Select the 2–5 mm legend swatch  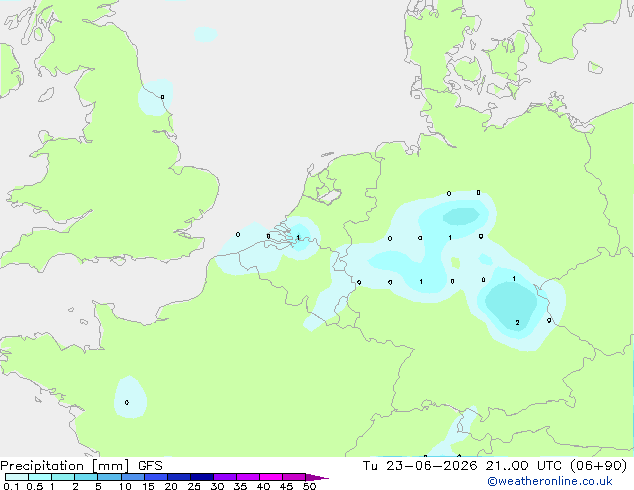pyautogui.click(x=86, y=477)
